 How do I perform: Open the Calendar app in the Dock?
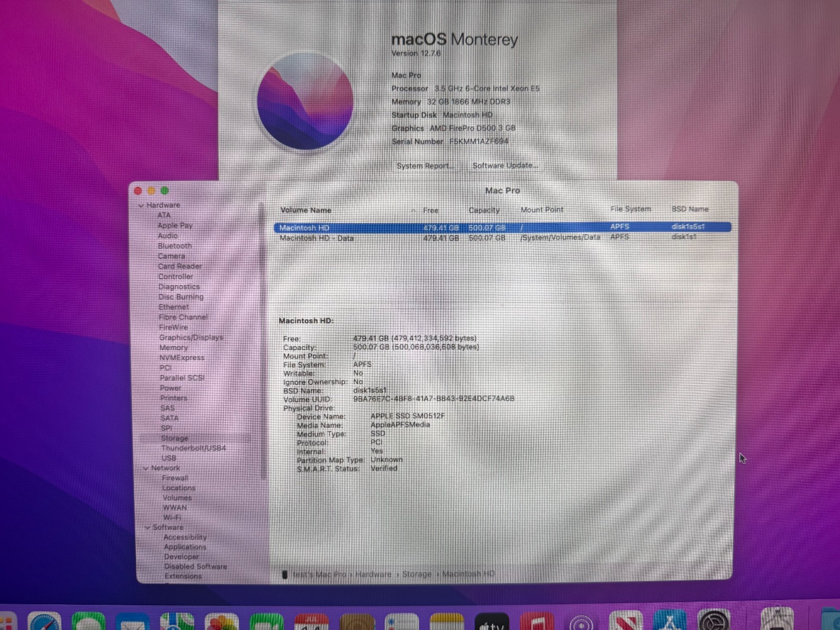pyautogui.click(x=311, y=622)
